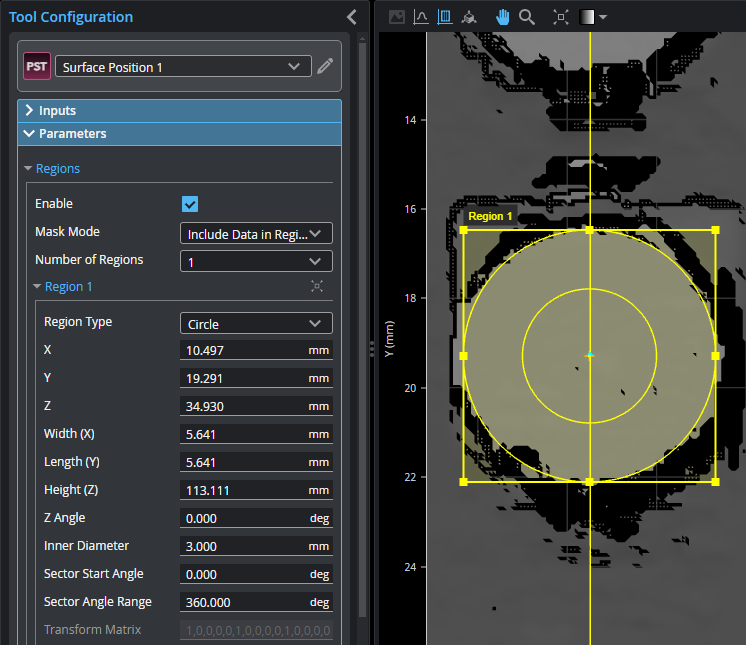Click the pencil rename icon beside tool name

click(325, 66)
